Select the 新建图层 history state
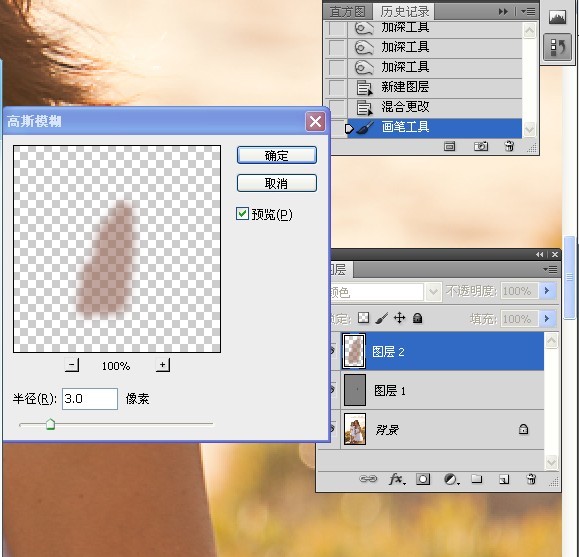This screenshot has height=557, width=579. [x=435, y=88]
